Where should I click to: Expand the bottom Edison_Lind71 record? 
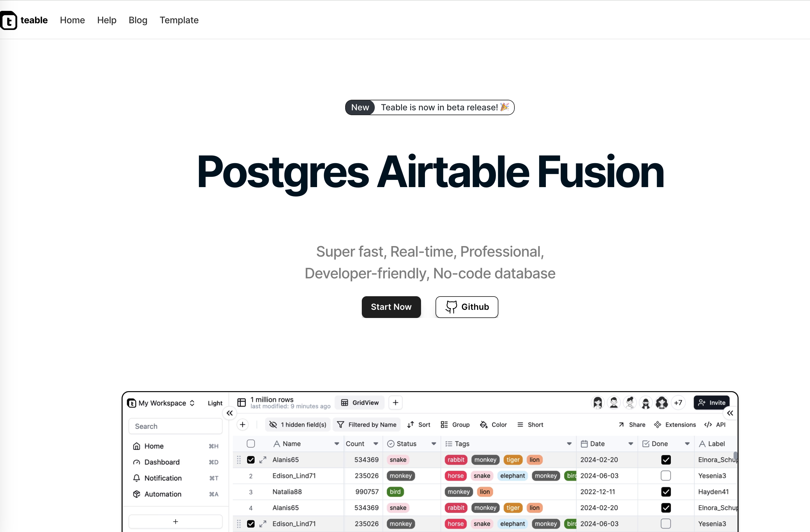point(263,524)
